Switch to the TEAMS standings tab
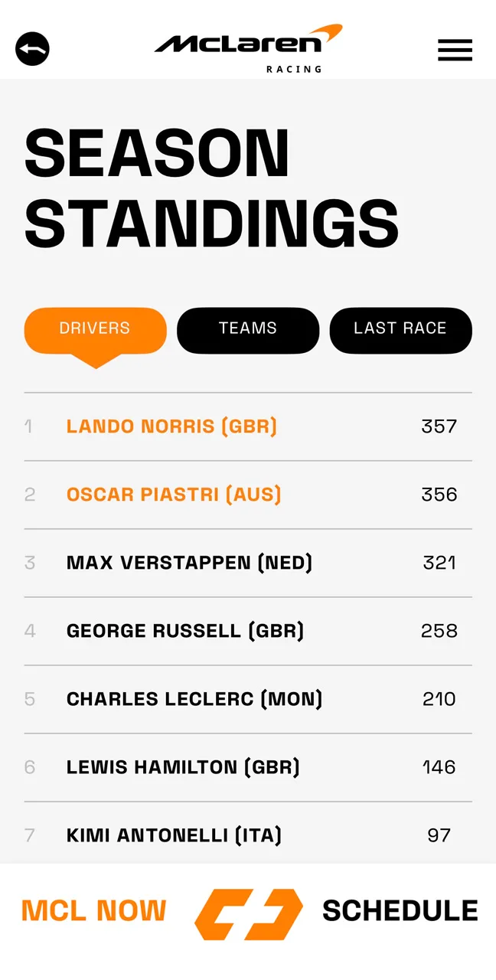The image size is (496, 980). (x=247, y=329)
